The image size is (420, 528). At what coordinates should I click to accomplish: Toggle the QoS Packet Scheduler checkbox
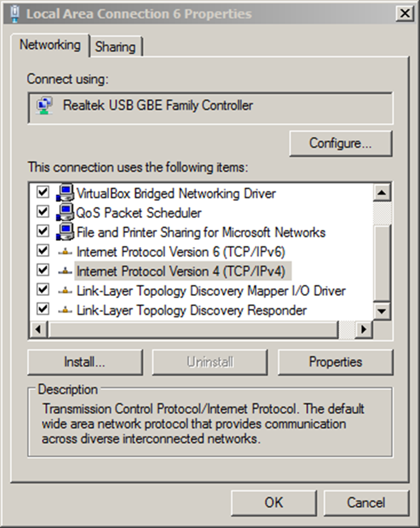click(43, 212)
